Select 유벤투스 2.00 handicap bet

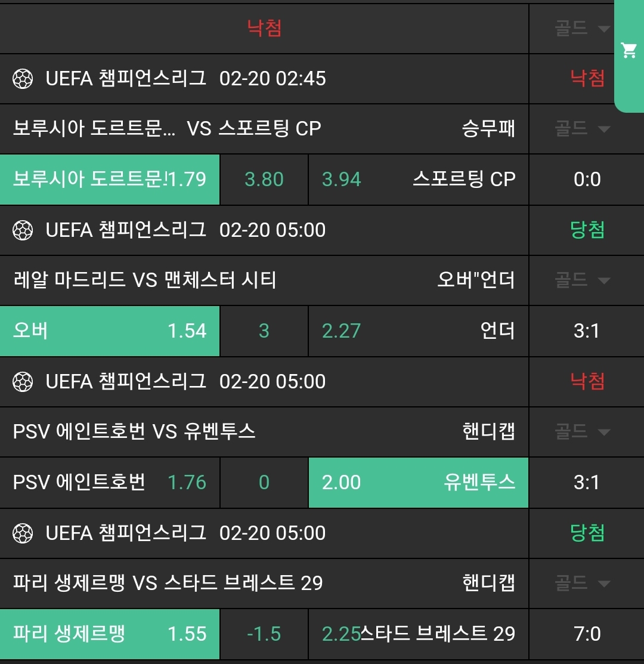click(418, 483)
